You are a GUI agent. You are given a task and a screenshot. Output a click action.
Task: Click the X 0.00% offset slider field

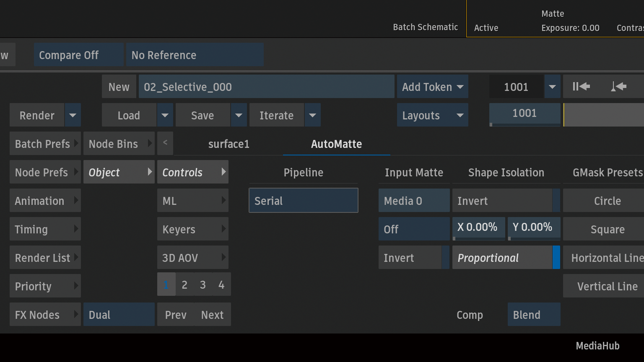[x=478, y=228]
